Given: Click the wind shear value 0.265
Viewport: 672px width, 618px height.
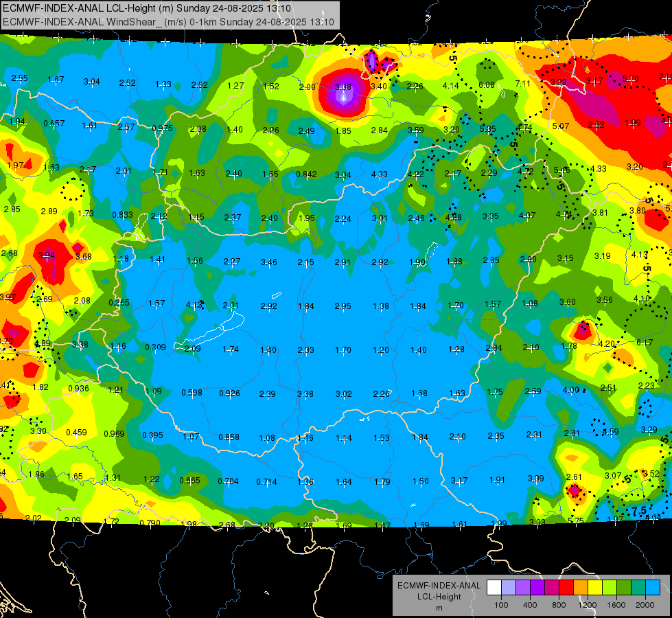Looking at the screenshot, I should [119, 302].
